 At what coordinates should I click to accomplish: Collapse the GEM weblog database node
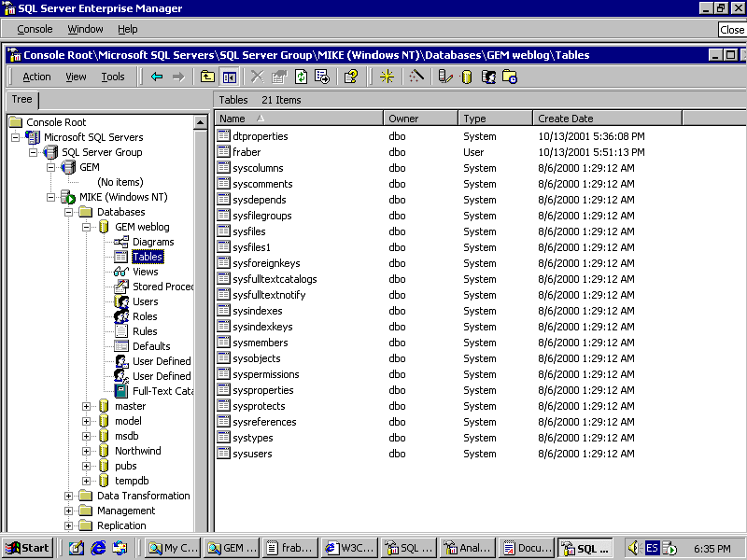point(87,227)
